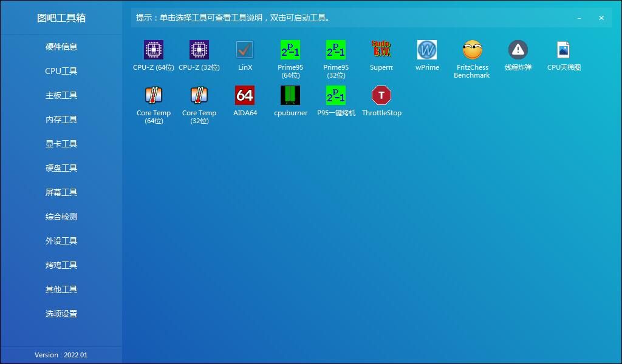The height and width of the screenshot is (364, 622).
Task: Select the Superπ benchmark icon
Action: (x=381, y=50)
